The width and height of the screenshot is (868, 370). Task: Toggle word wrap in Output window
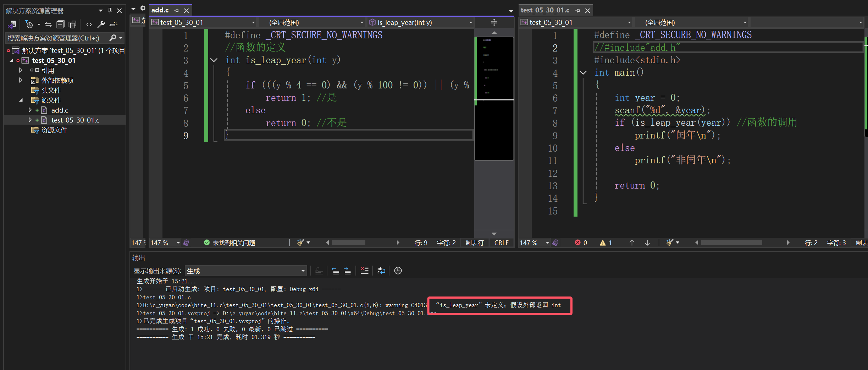point(381,271)
